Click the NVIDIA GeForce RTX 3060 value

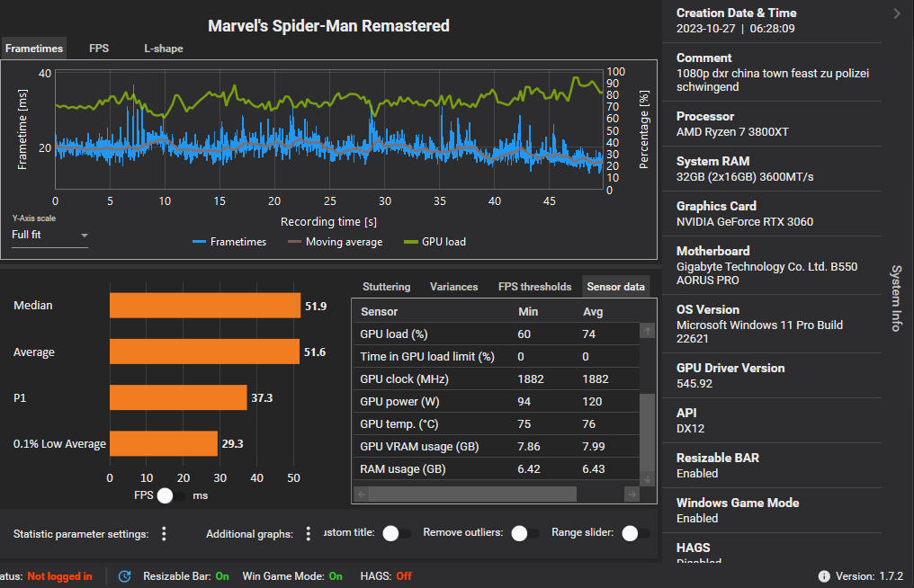coord(744,221)
